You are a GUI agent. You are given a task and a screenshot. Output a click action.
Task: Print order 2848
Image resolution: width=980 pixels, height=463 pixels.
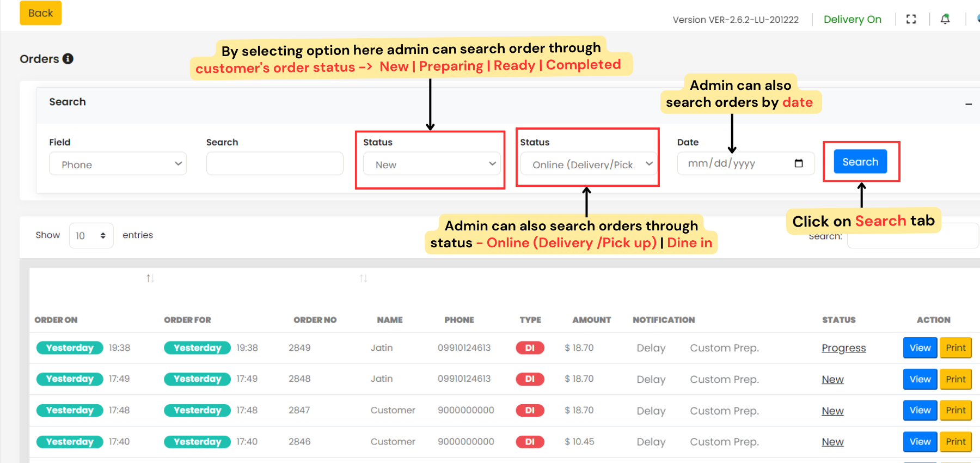coord(955,379)
